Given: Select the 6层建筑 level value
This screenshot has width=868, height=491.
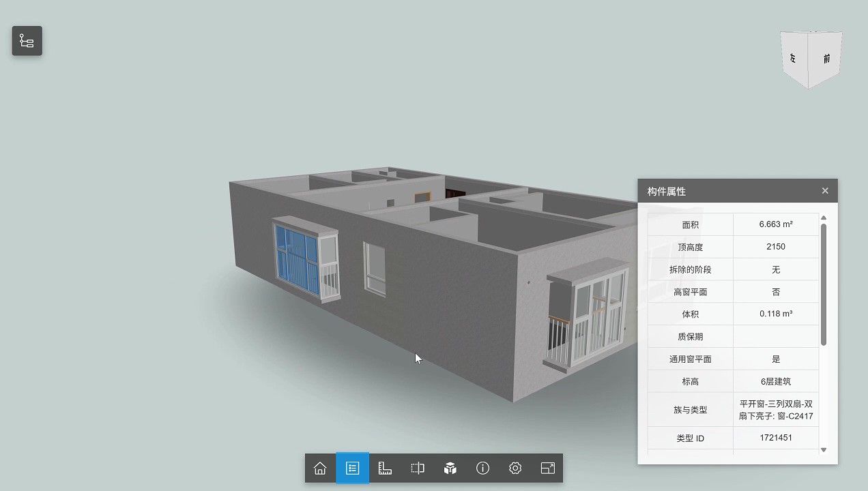Looking at the screenshot, I should click(776, 382).
